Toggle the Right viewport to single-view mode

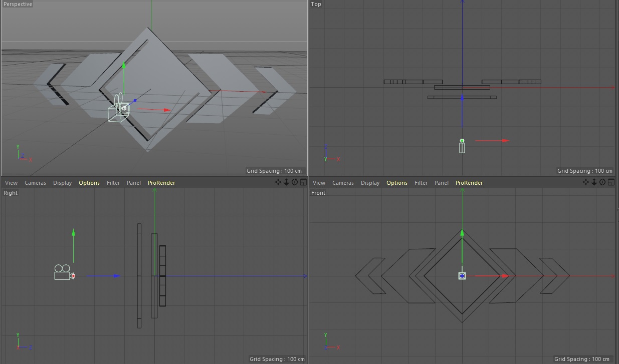tap(304, 183)
